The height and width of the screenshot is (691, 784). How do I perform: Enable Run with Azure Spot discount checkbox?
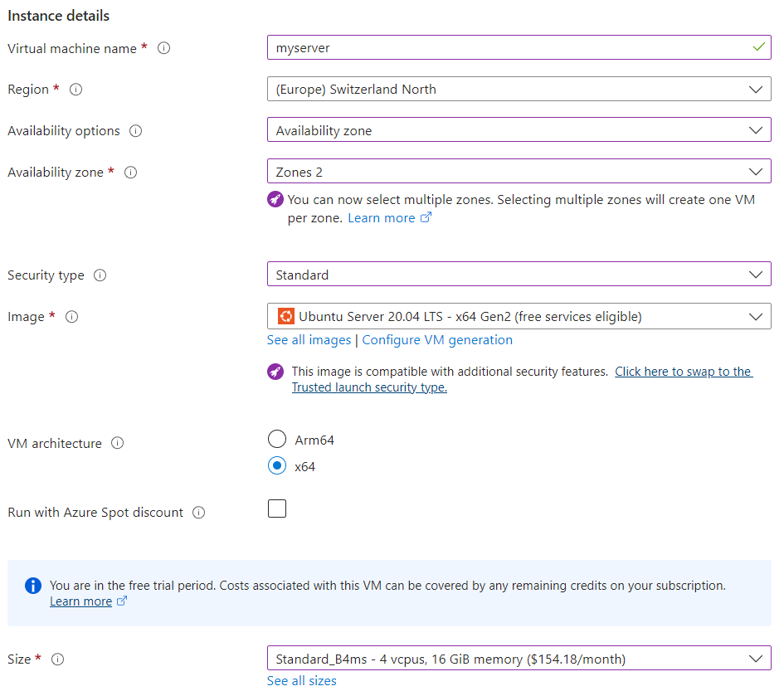277,509
